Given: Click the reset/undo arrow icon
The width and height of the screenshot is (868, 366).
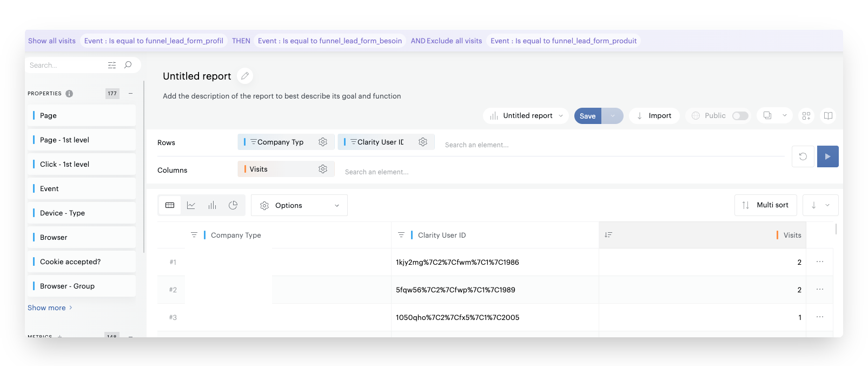Looking at the screenshot, I should pyautogui.click(x=803, y=156).
